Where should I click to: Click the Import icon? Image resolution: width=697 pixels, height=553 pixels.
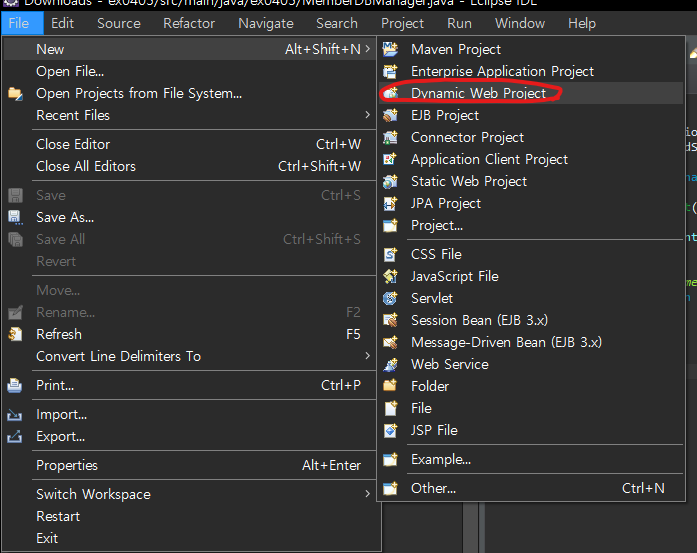pyautogui.click(x=15, y=415)
